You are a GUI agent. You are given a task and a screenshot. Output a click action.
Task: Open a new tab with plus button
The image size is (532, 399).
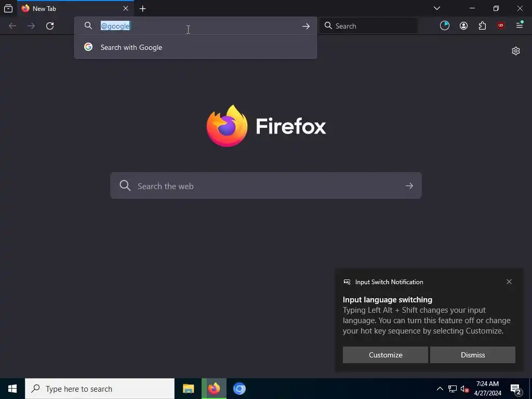pyautogui.click(x=143, y=9)
